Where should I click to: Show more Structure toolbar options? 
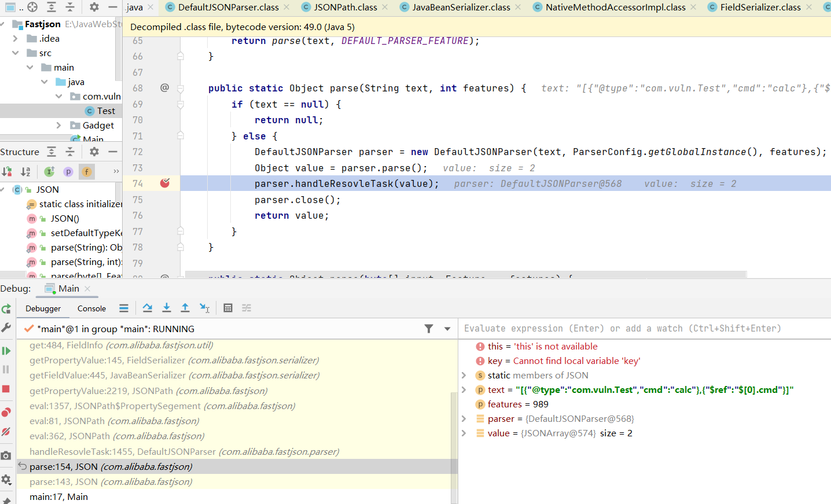click(116, 171)
